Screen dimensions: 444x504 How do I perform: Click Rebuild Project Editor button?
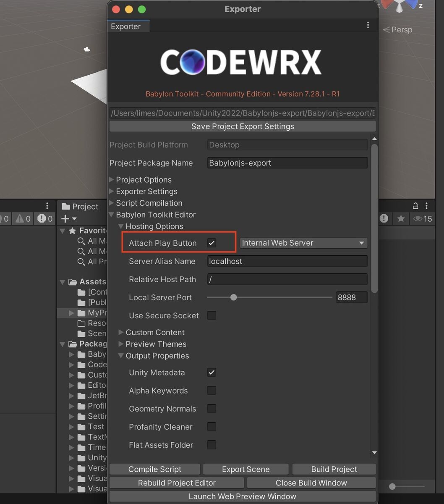pos(177,483)
